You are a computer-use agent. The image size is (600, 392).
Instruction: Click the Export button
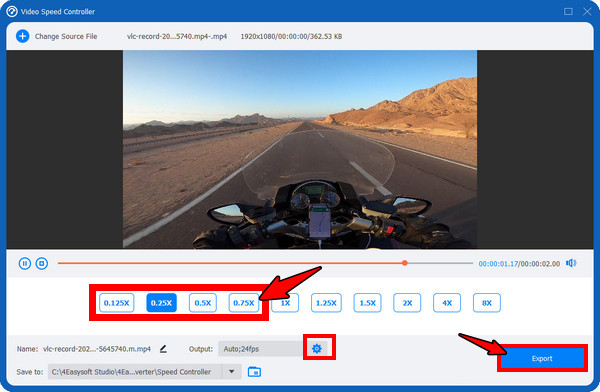pyautogui.click(x=542, y=358)
